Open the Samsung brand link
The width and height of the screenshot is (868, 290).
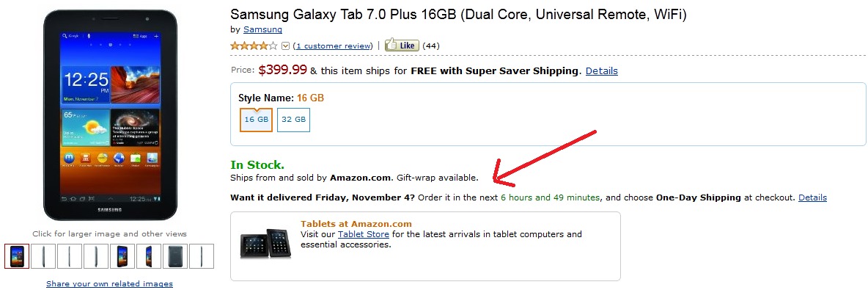point(262,30)
